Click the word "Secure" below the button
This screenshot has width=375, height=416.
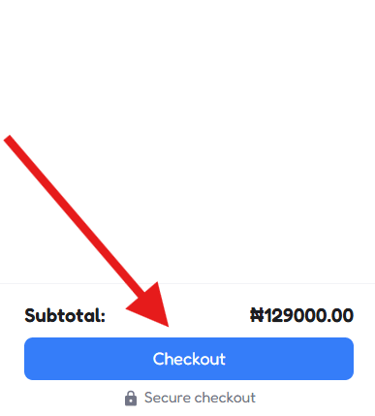pyautogui.click(x=168, y=398)
